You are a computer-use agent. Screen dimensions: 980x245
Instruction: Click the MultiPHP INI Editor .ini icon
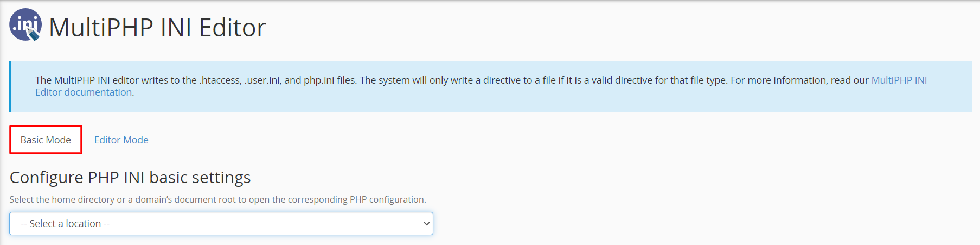tap(25, 24)
